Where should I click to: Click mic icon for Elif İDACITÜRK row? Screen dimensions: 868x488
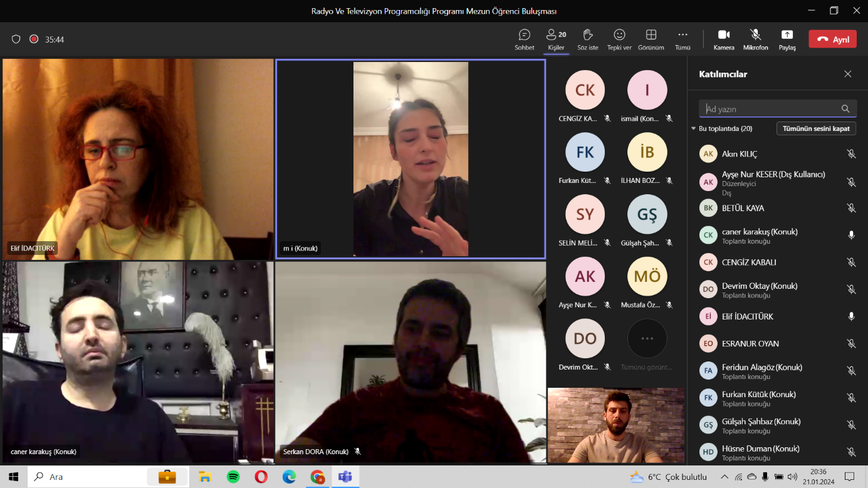(x=851, y=316)
